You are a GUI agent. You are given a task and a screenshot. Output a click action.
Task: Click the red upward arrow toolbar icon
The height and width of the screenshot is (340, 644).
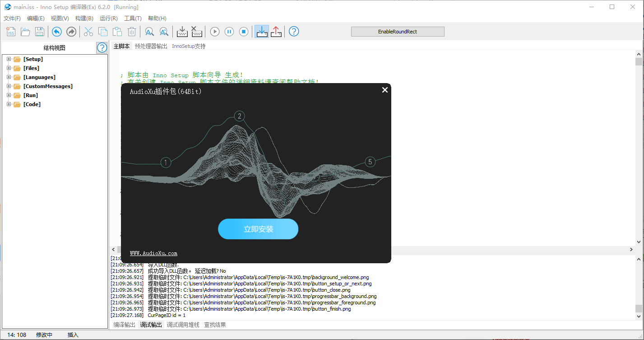[x=276, y=32]
